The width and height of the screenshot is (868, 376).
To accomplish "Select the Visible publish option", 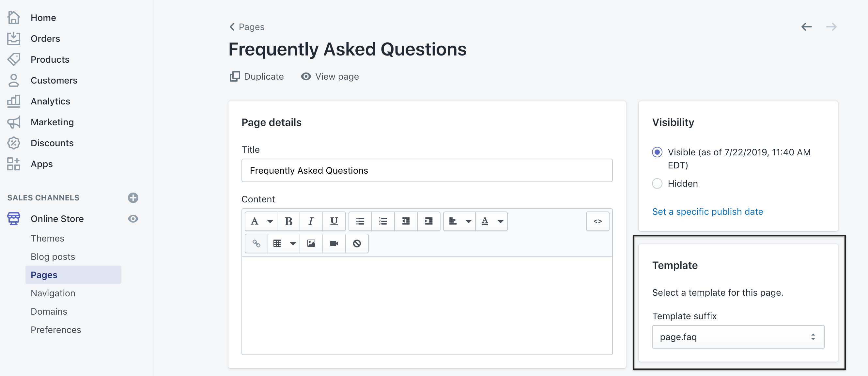I will [x=657, y=152].
